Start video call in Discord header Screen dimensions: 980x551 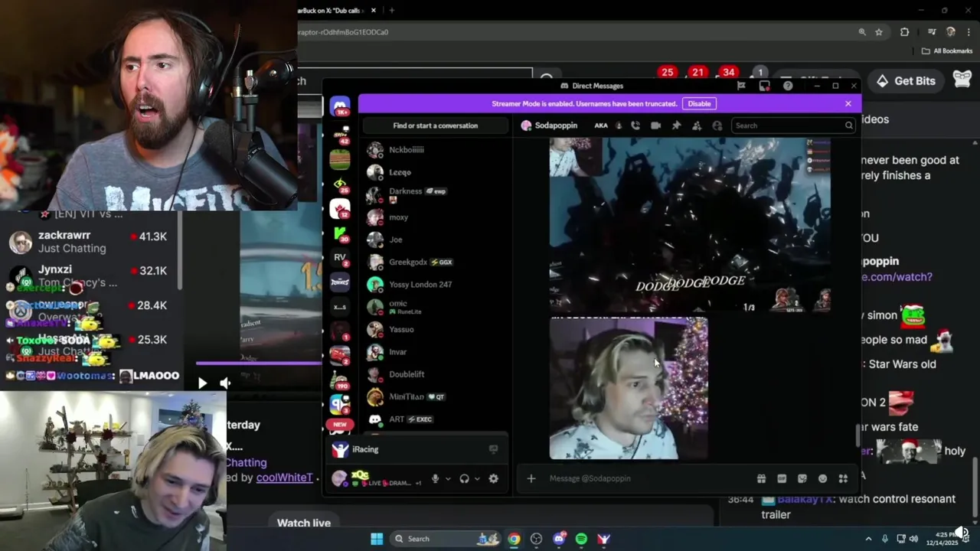[655, 126]
